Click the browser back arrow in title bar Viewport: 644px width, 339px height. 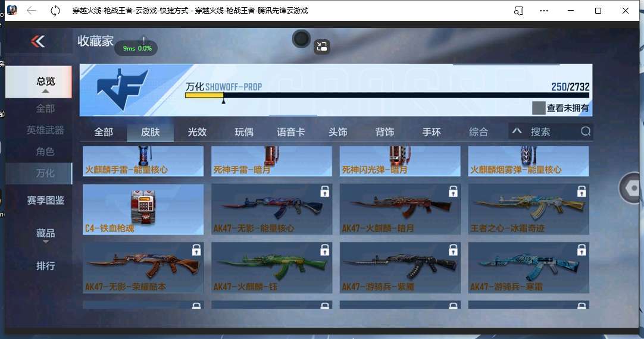coord(32,11)
